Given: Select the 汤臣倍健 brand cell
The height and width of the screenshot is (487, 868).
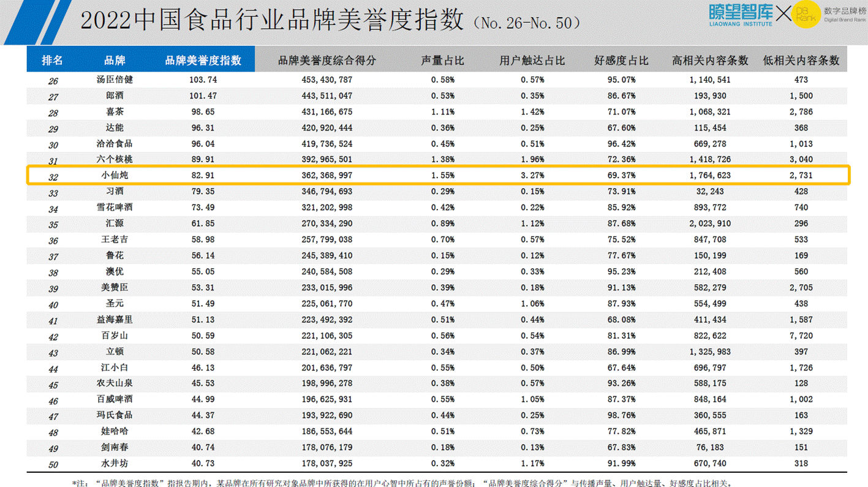Looking at the screenshot, I should [115, 80].
